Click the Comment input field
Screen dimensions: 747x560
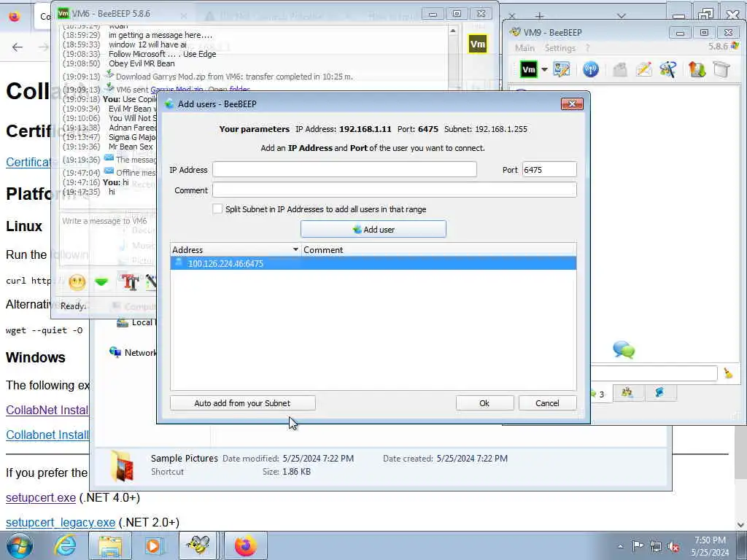[x=395, y=190]
